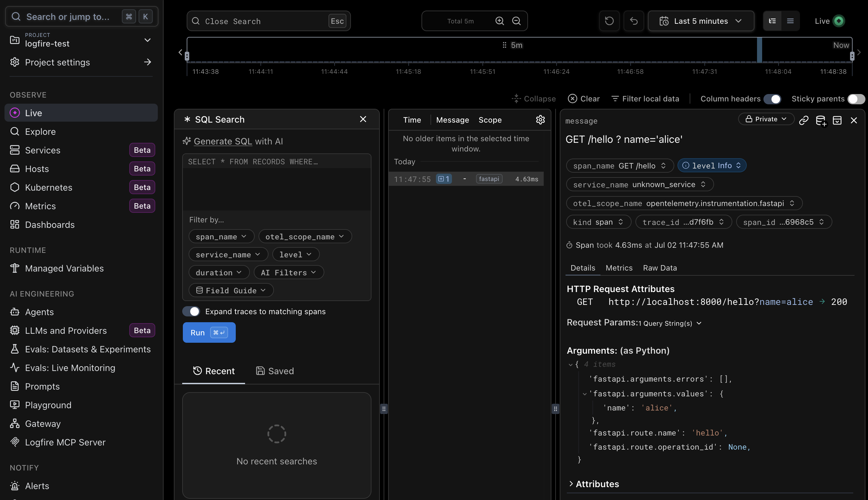The height and width of the screenshot is (500, 868).
Task: Click the zoom out magnifier icon
Action: pos(516,21)
